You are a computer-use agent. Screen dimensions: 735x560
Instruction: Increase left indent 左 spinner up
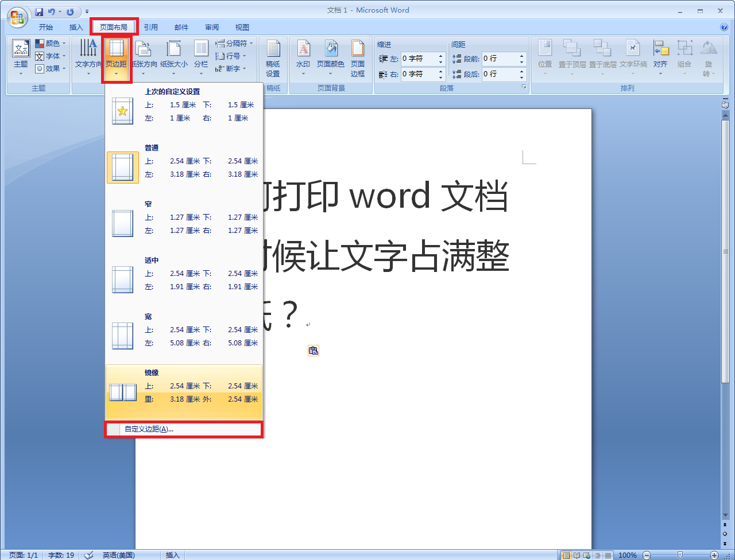point(441,56)
